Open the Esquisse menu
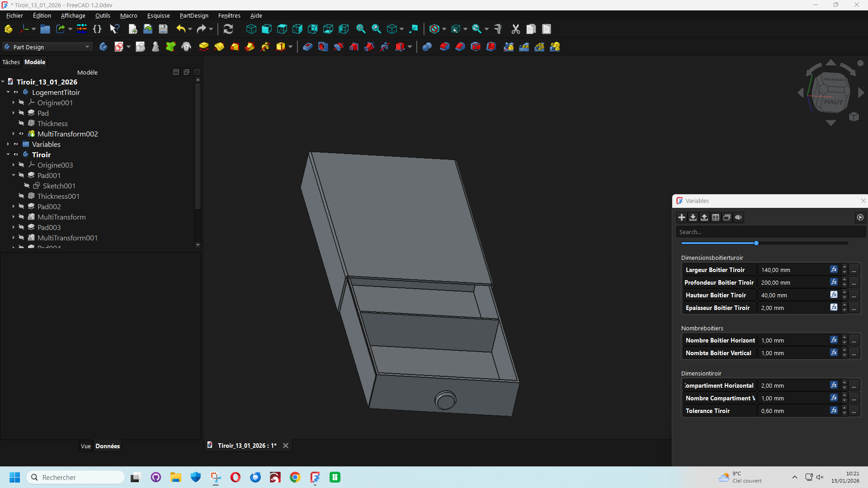This screenshot has height=488, width=868. [x=158, y=16]
